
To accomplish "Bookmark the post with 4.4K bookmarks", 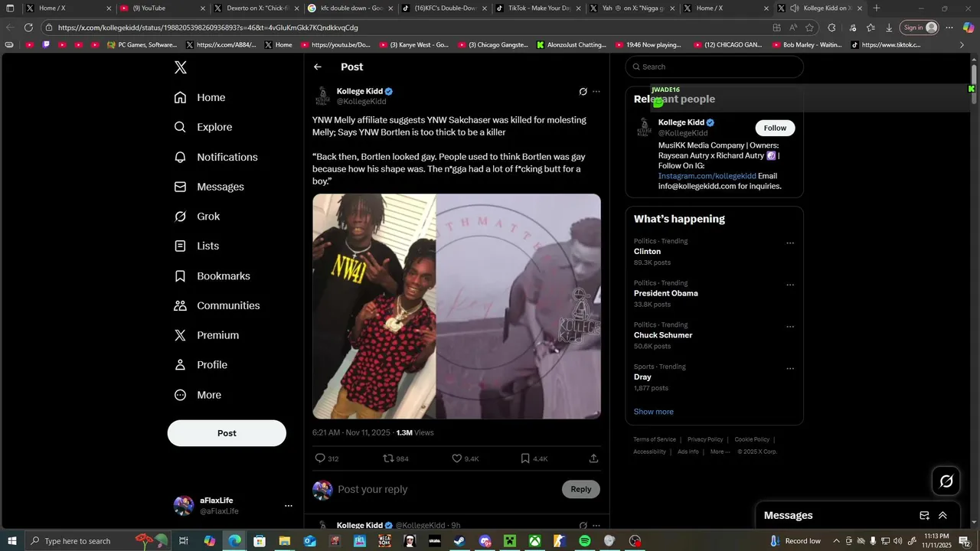I will (x=525, y=458).
